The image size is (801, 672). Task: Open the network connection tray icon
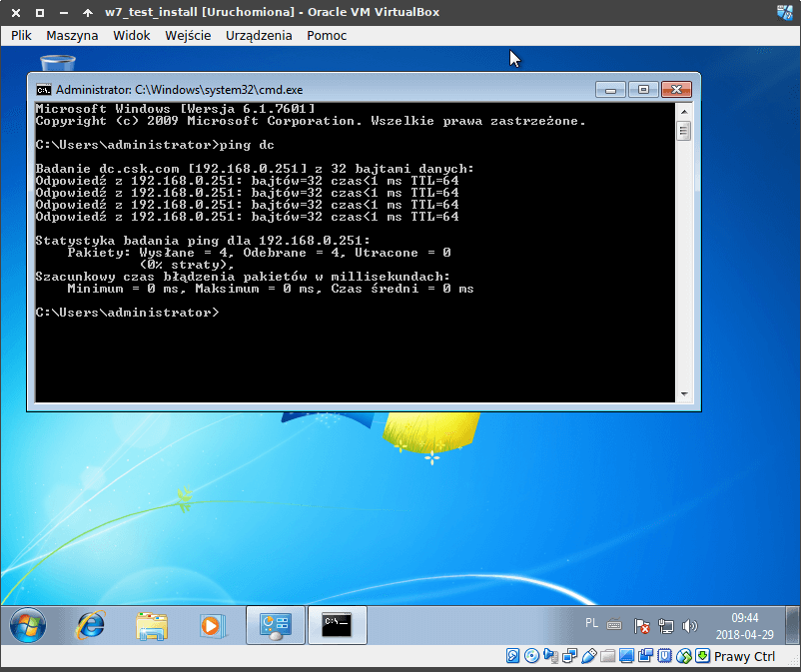coord(665,625)
